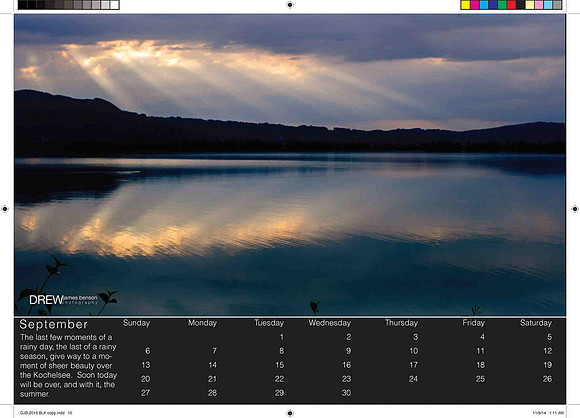Select date 22 under Tuesday
The image size is (580, 418).
click(x=279, y=379)
